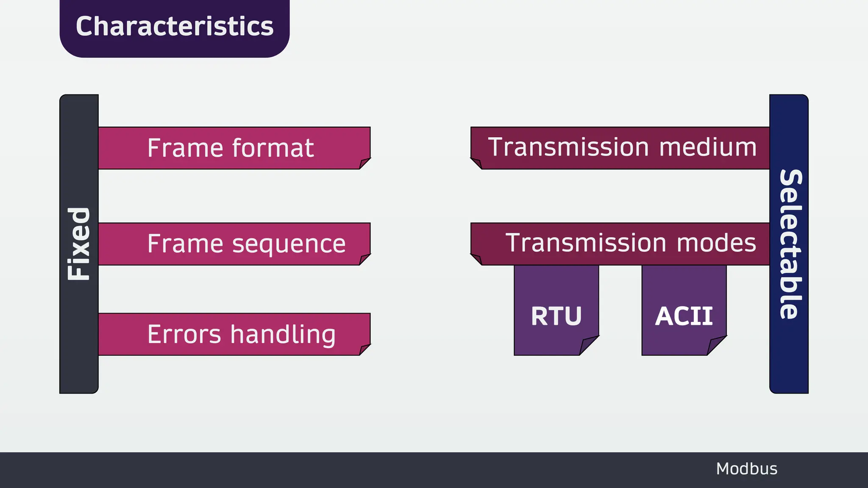Select the Errors handling ribbon
The height and width of the screenshot is (488, 868).
point(234,334)
